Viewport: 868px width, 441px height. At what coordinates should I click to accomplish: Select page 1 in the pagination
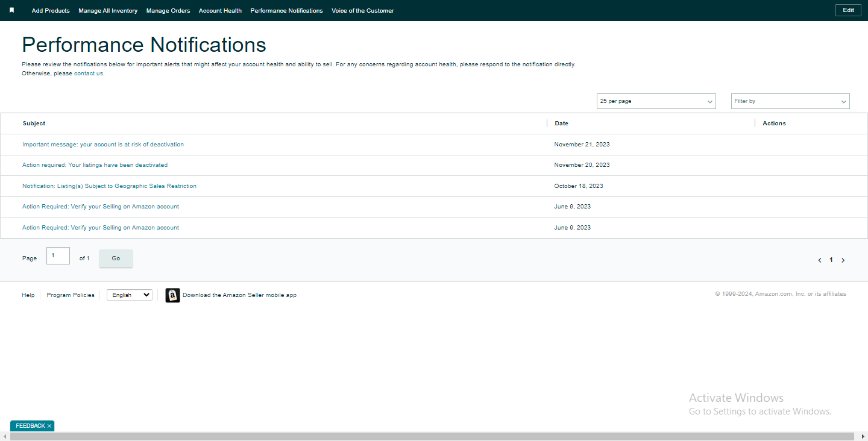coord(831,260)
